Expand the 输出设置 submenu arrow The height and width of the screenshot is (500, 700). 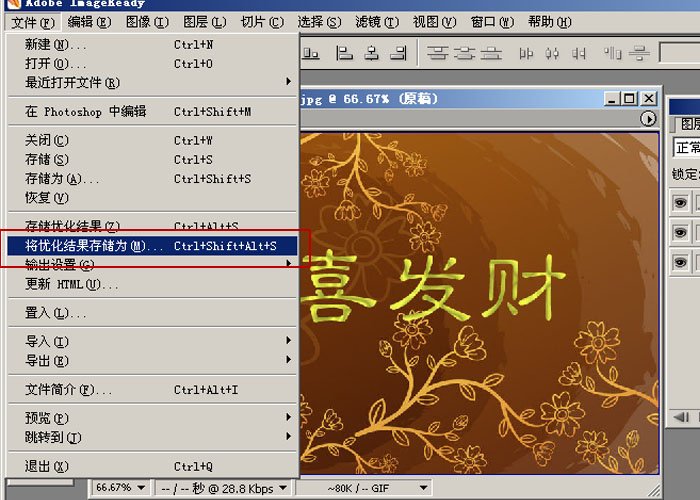pyautogui.click(x=288, y=263)
